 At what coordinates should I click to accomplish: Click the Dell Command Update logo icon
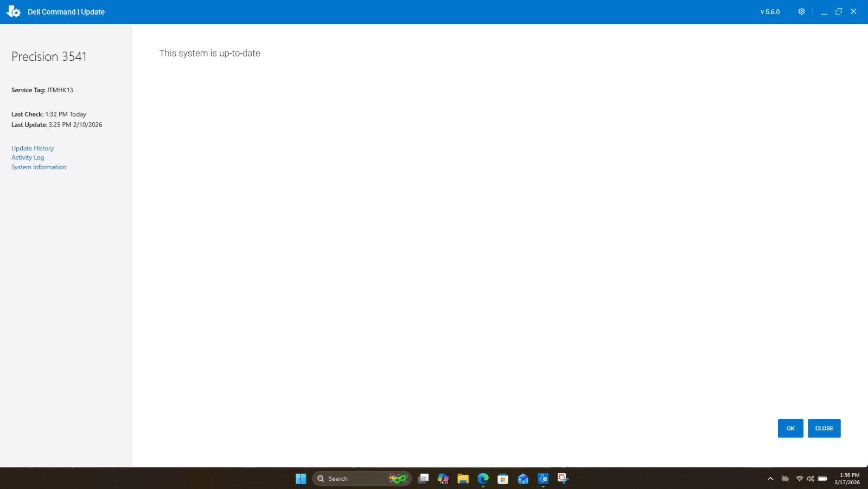coord(14,11)
